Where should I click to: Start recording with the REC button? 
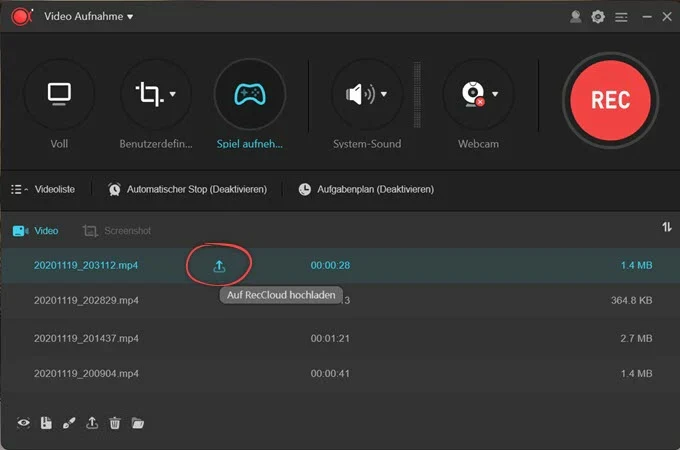610,100
